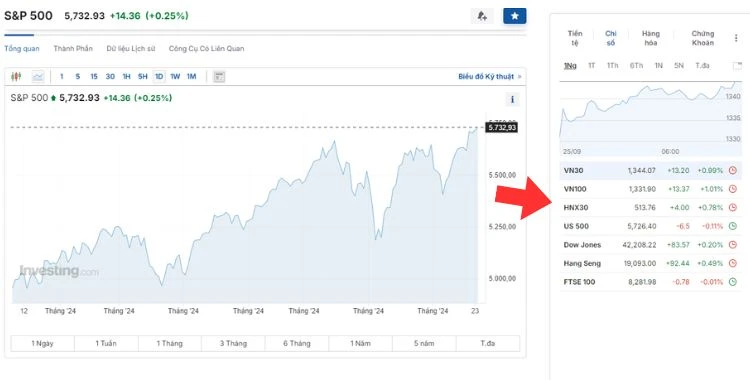Click the chart info icon
This screenshot has height=380, width=750.
pyautogui.click(x=512, y=100)
